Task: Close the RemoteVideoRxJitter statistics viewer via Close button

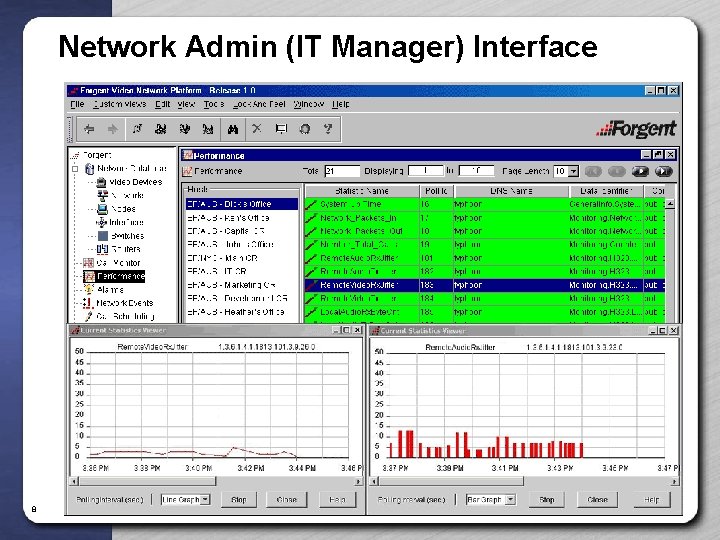Action: pyautogui.click(x=287, y=500)
